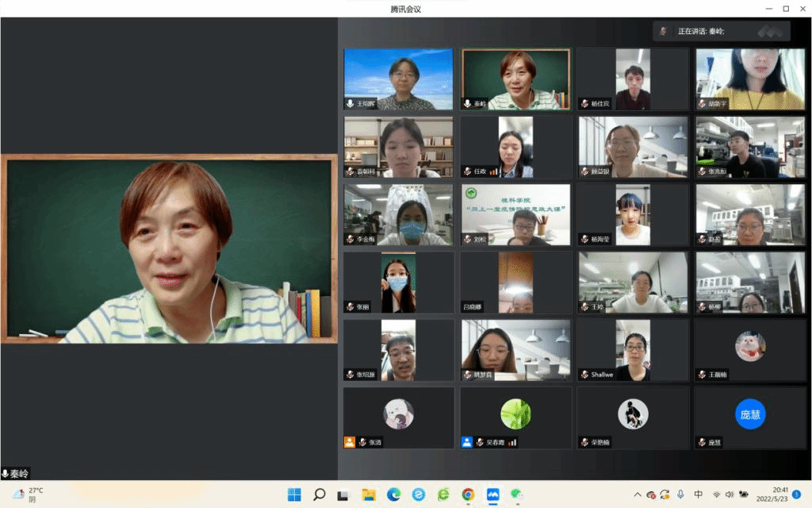Toggle the microphone icon in system tray
This screenshot has width=812, height=508.
680,495
